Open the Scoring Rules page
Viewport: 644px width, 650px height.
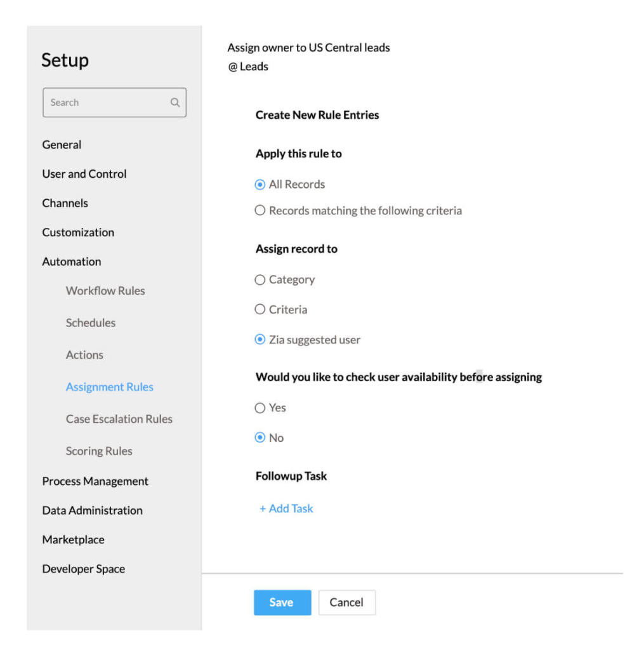pyautogui.click(x=99, y=451)
